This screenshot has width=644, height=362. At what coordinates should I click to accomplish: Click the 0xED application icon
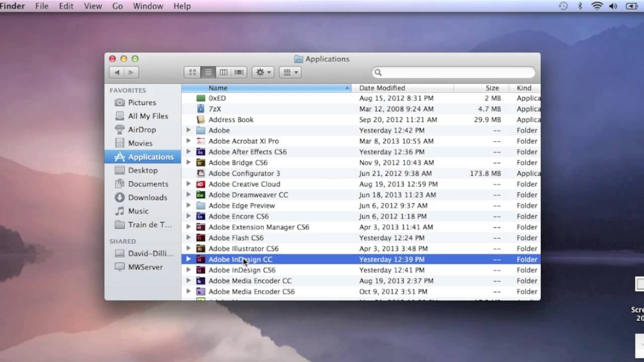pyautogui.click(x=201, y=98)
